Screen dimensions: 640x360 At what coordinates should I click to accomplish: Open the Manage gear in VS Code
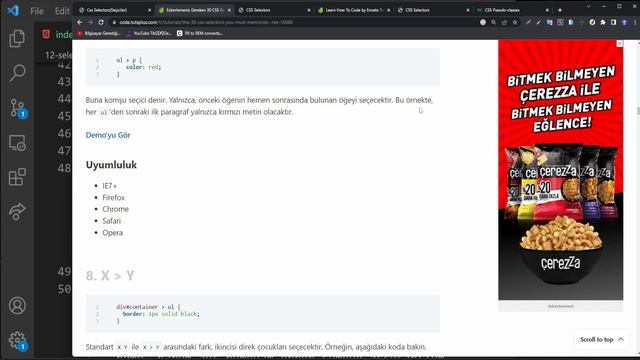pos(18,340)
